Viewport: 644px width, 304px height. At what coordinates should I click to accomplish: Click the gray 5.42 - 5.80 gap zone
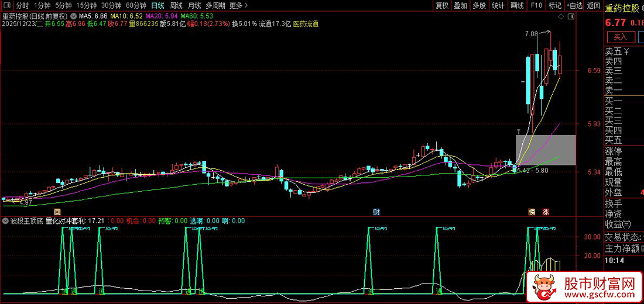point(546,150)
